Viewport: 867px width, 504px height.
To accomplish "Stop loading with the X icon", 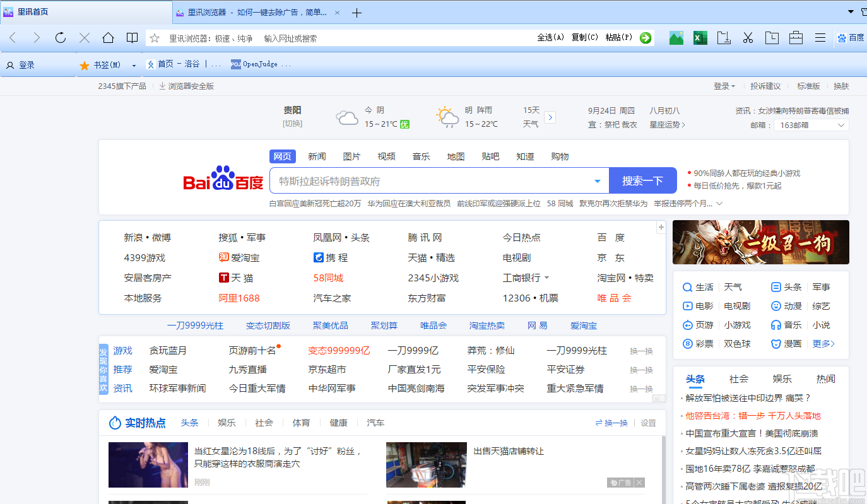I will click(85, 38).
